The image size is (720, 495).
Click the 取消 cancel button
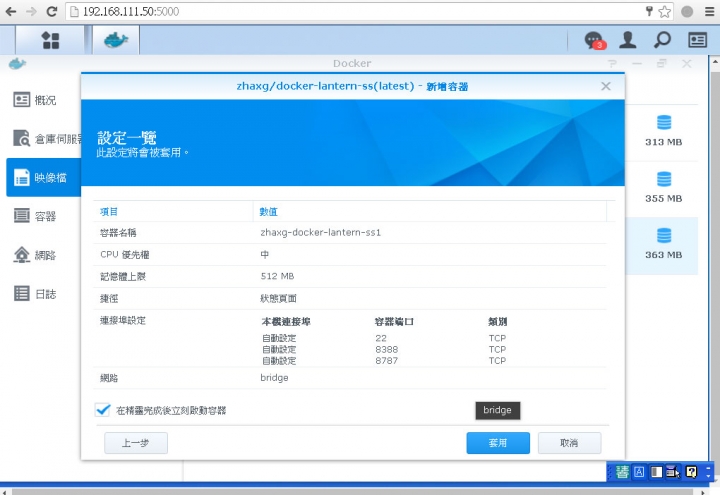[x=569, y=443]
